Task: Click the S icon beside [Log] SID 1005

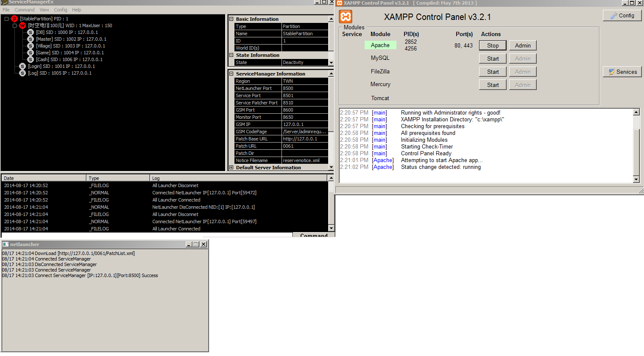Action: click(x=22, y=73)
